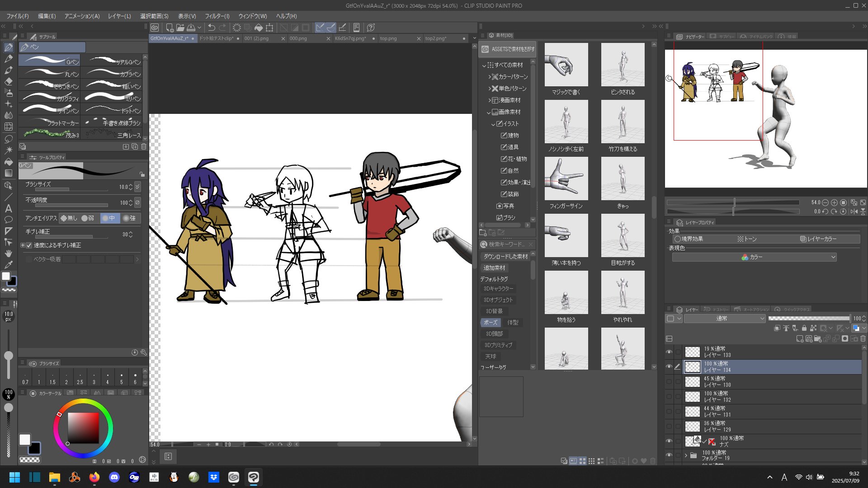Click ASSETSで素材をさがす button
The height and width of the screenshot is (488, 868).
tap(507, 49)
